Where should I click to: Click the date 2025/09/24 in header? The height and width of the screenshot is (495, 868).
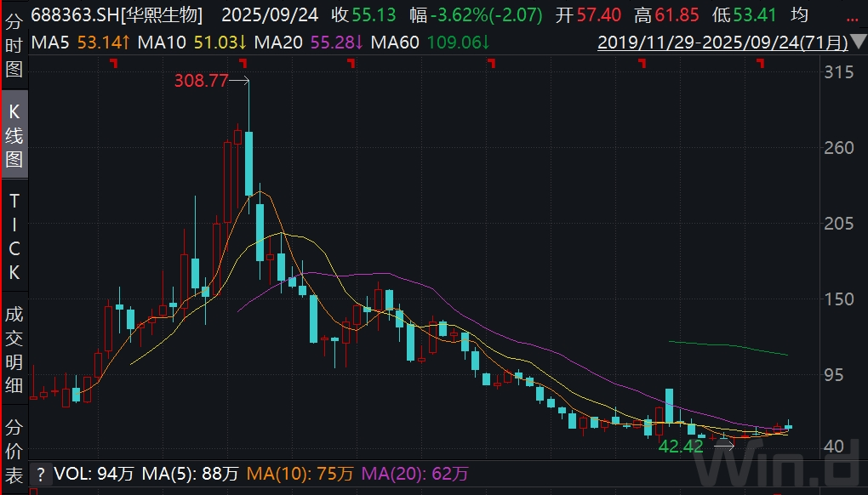click(270, 15)
